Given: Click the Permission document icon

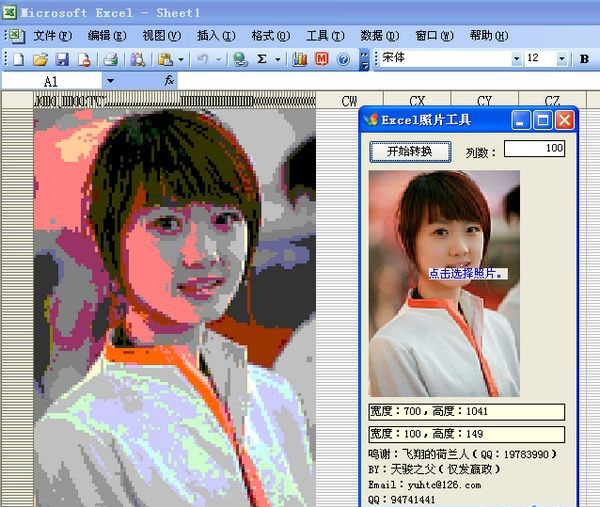Looking at the screenshot, I should point(84,59).
